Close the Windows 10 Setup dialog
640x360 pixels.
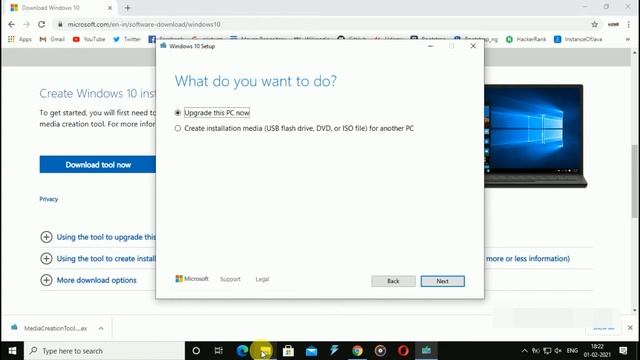(x=473, y=46)
